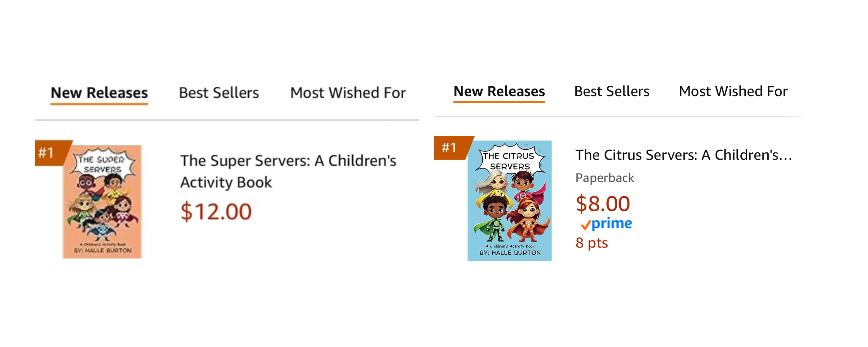Switch to the right Best Sellers tab
The width and height of the screenshot is (868, 347).
point(612,92)
